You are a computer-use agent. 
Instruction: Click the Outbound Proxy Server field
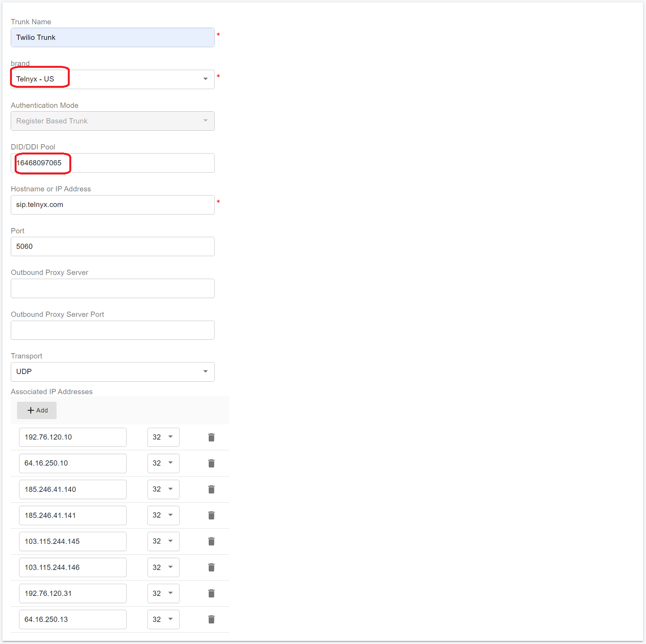pos(112,288)
